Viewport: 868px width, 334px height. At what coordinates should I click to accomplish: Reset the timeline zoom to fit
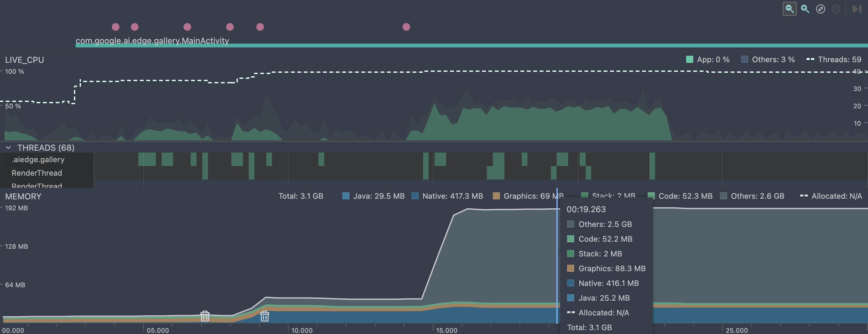(821, 9)
